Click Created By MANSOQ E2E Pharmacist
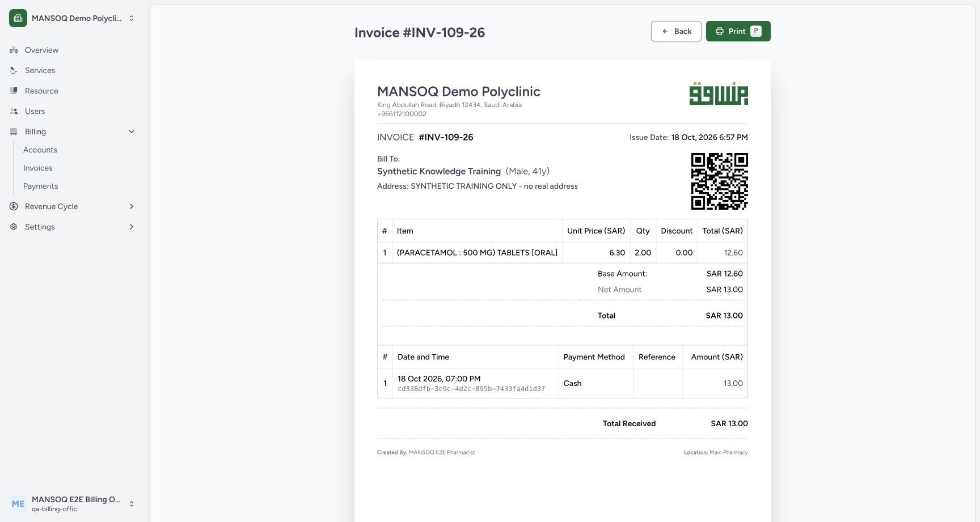The width and height of the screenshot is (980, 522). coord(426,452)
